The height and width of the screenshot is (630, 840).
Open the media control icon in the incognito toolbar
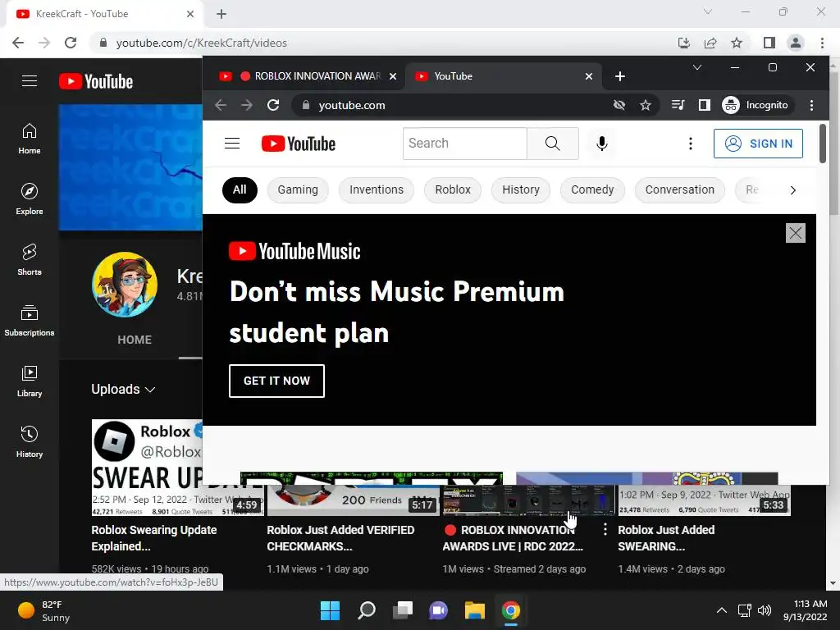point(678,105)
